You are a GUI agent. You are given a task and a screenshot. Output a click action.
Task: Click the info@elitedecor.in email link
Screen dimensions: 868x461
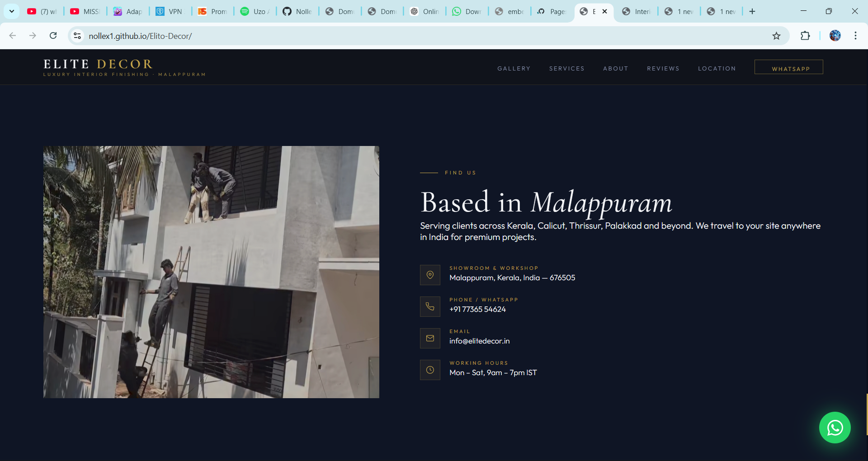479,341
